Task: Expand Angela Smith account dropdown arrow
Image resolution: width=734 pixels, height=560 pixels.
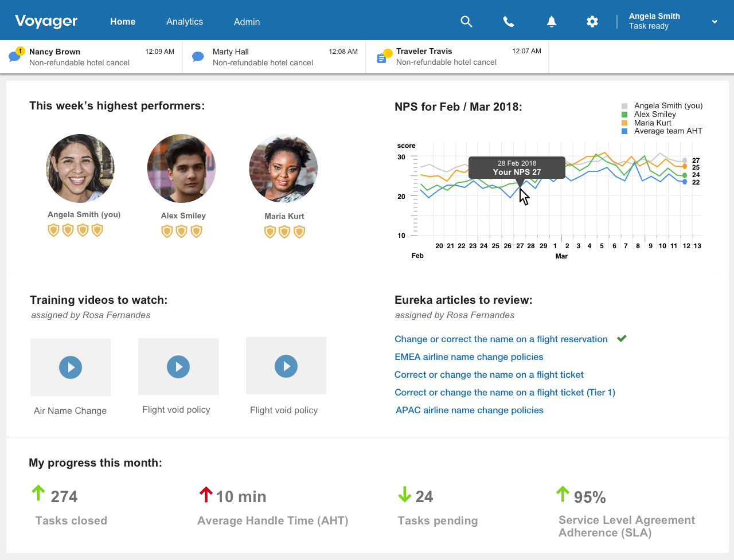Action: click(715, 22)
